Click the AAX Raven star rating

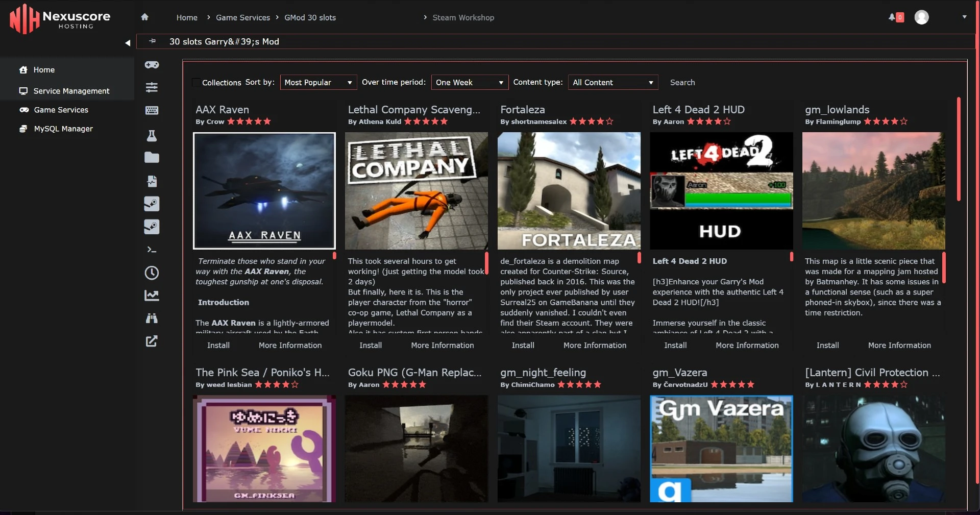(249, 121)
